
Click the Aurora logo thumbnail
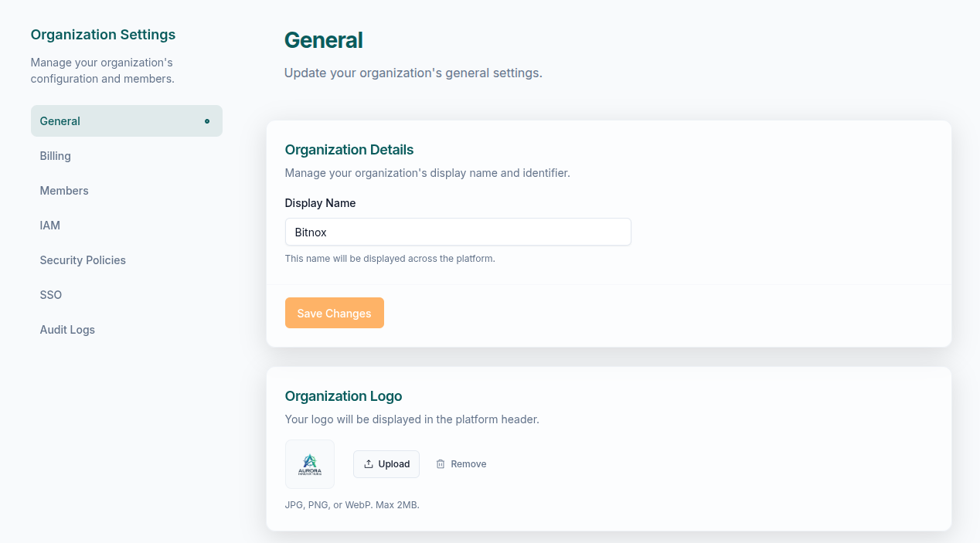[310, 464]
